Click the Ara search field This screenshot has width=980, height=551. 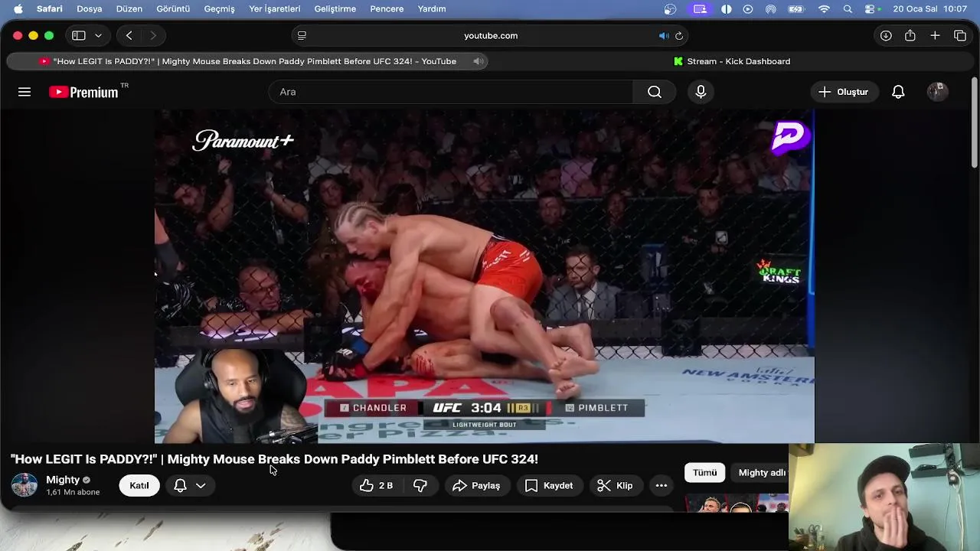click(x=450, y=92)
